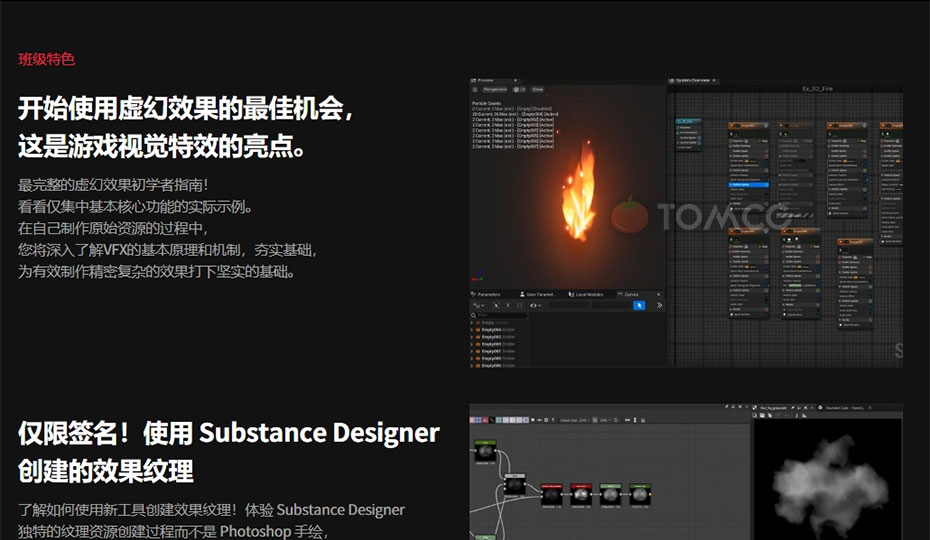Expand the Empty004 emitter tree row
Screen dimensions: 930x540
472,330
